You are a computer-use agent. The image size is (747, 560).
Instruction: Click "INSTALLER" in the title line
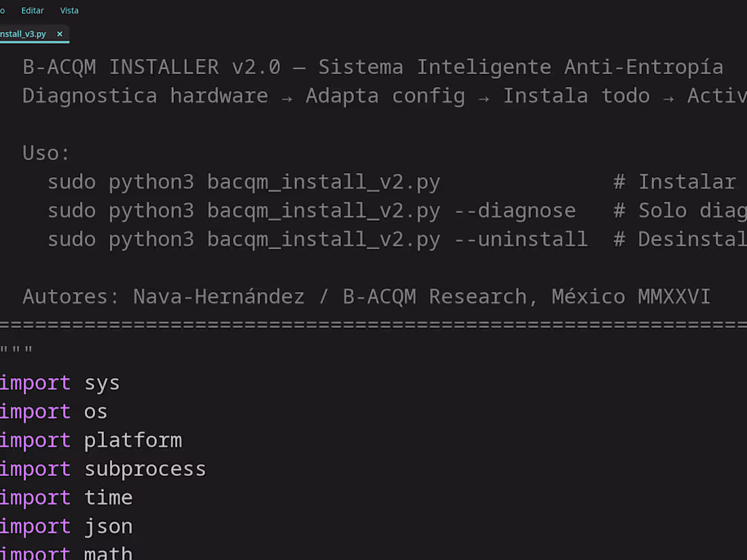pos(164,67)
